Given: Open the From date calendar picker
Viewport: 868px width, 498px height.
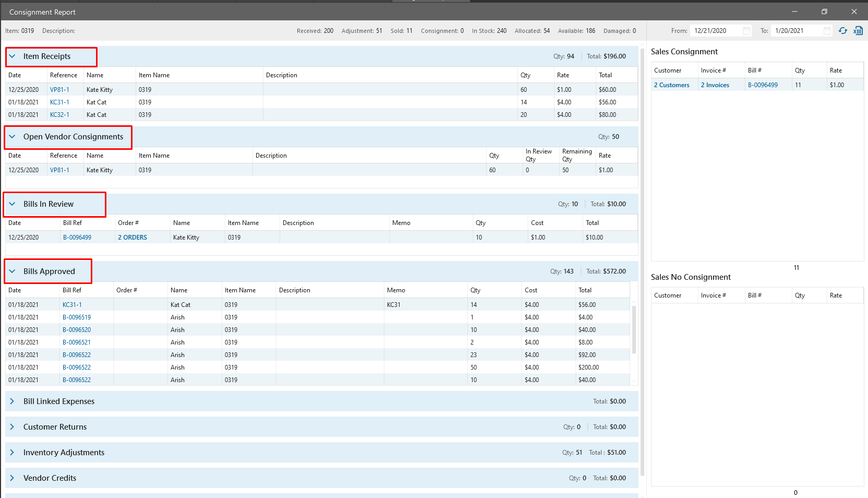Looking at the screenshot, I should click(x=746, y=31).
